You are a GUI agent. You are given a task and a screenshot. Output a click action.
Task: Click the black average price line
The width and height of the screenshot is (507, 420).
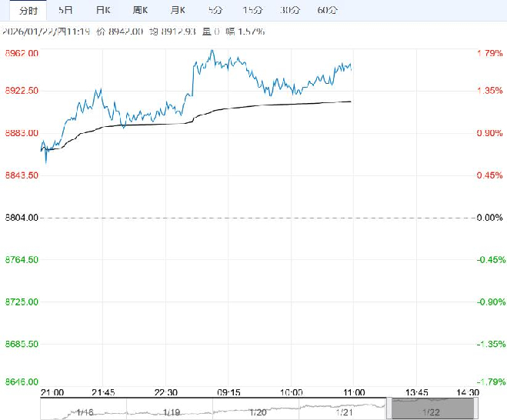pos(269,105)
